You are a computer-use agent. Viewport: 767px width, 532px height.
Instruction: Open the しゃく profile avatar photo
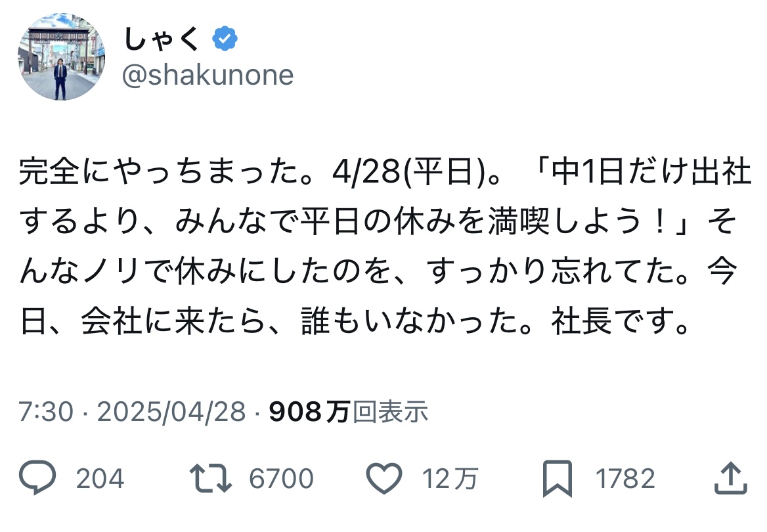(x=61, y=56)
